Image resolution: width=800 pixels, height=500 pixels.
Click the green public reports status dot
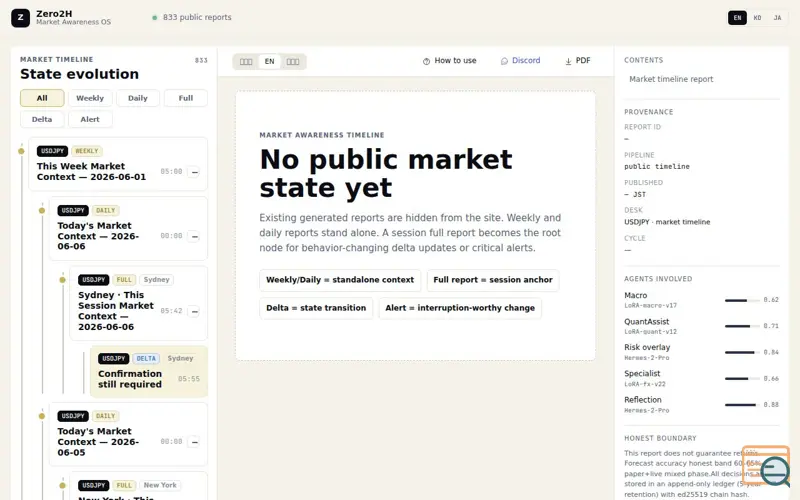(155, 18)
